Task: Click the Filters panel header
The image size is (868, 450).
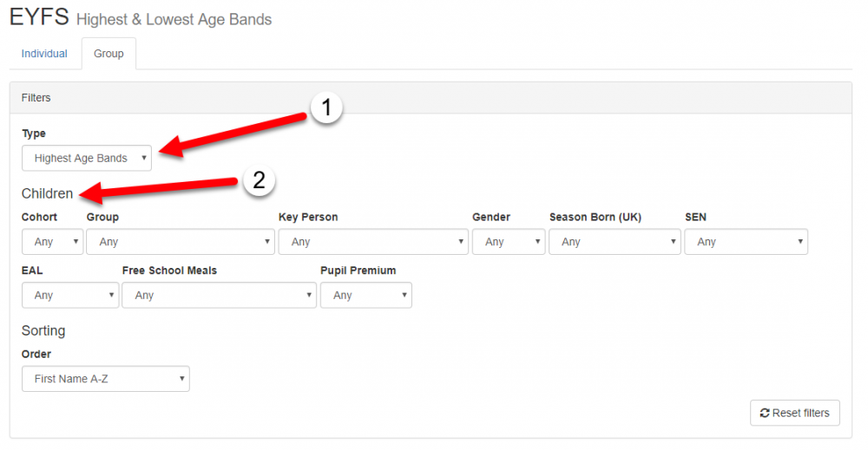Action: tap(36, 98)
